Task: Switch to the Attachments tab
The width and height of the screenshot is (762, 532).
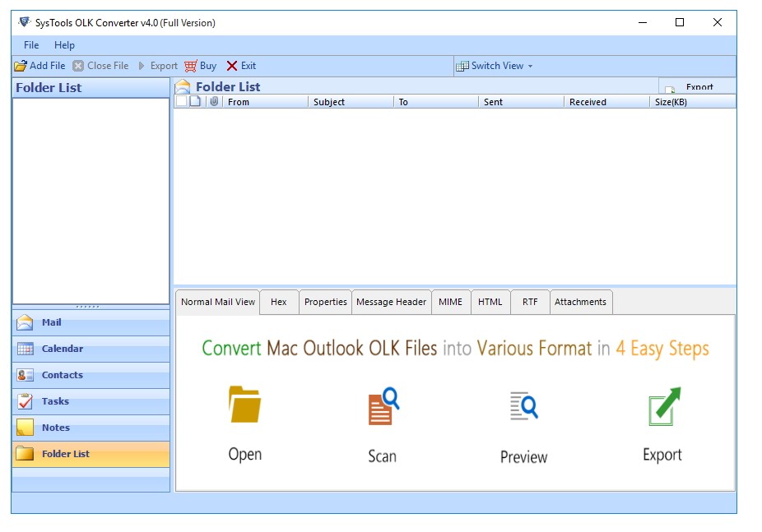Action: click(x=580, y=302)
